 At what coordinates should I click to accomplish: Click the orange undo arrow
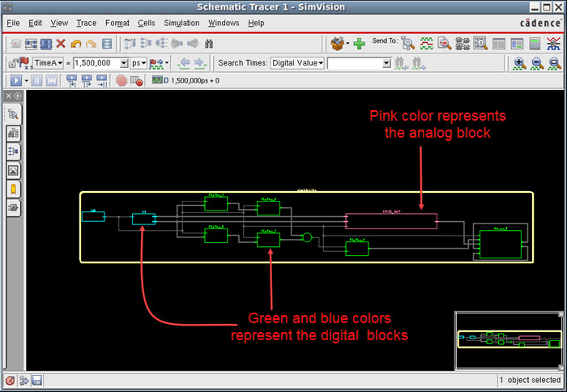click(76, 43)
